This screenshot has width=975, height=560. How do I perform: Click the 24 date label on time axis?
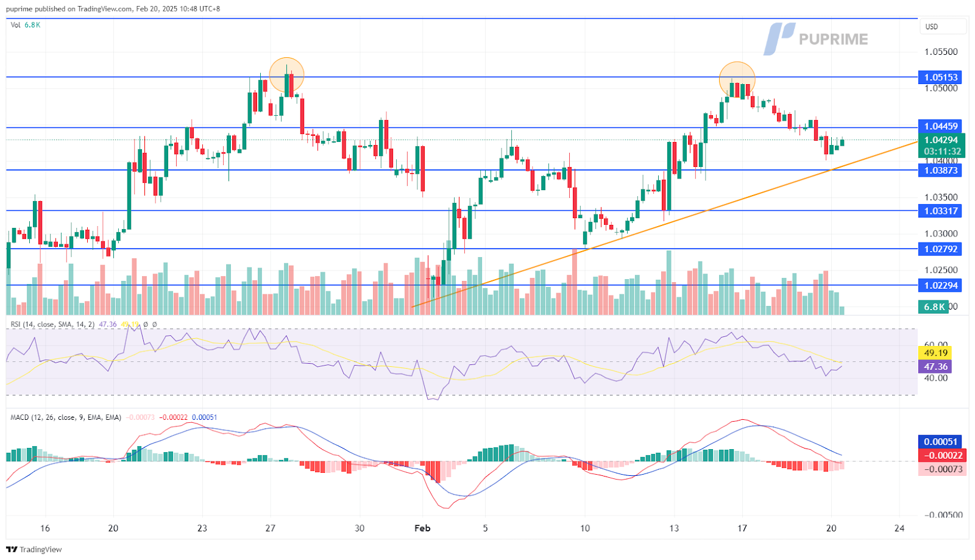click(899, 528)
